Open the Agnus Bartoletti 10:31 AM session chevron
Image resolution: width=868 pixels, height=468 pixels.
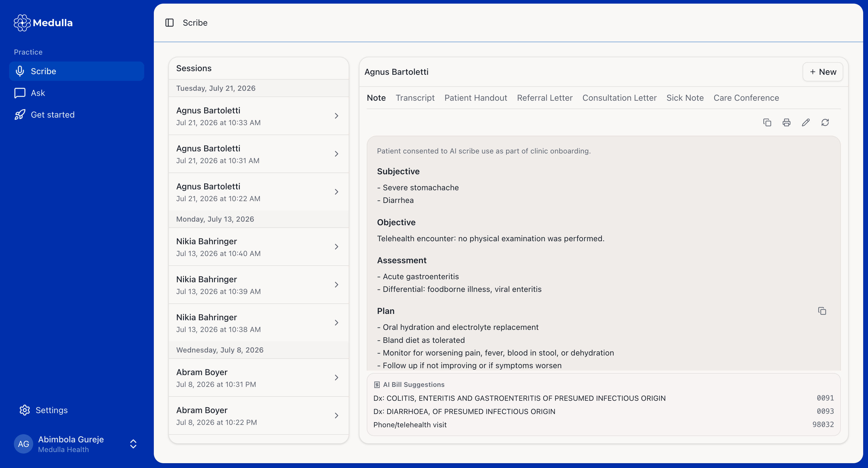[336, 154]
